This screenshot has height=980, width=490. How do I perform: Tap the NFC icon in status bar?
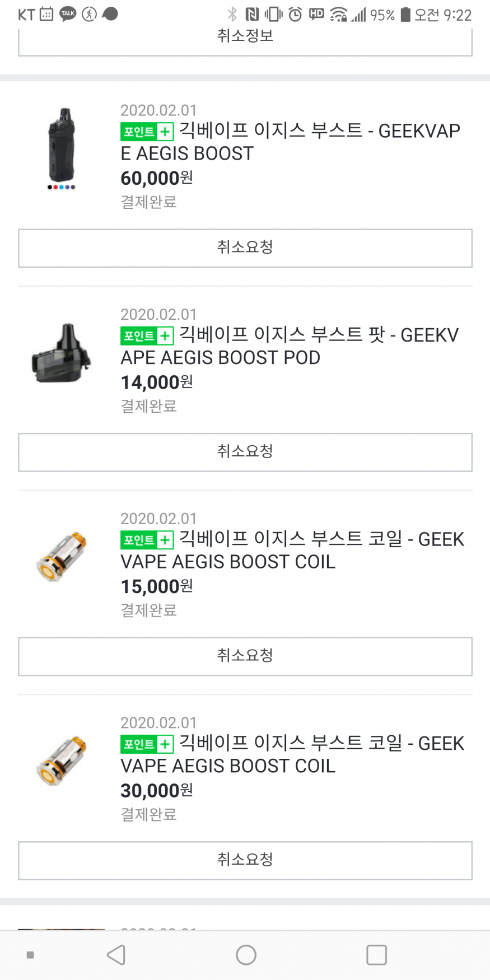pos(252,14)
